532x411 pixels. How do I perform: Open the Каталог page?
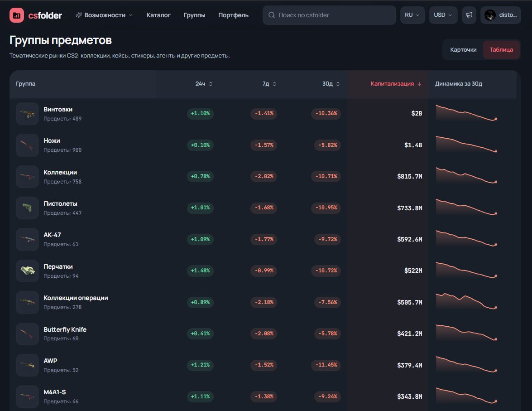click(158, 15)
